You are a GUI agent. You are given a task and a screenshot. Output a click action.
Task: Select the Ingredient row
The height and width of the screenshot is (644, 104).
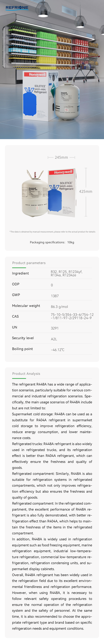click(52, 274)
